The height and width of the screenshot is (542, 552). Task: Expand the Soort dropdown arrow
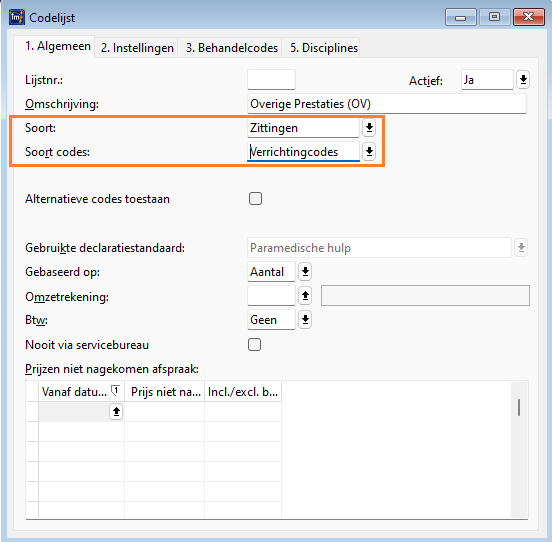(369, 127)
